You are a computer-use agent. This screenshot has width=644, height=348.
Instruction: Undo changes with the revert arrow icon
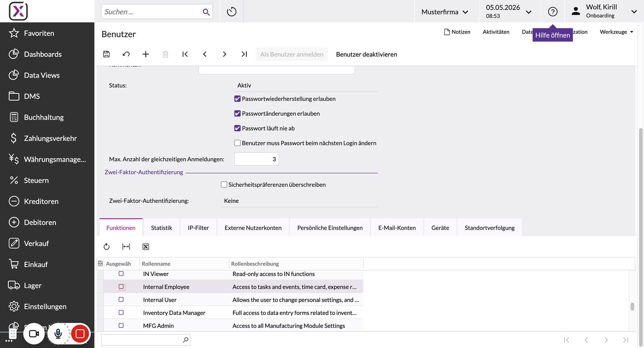point(126,54)
